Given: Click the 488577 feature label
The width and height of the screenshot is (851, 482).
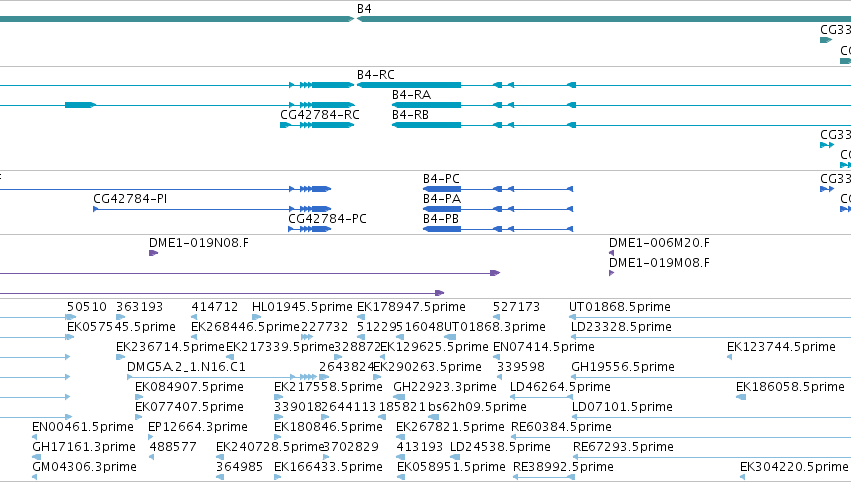Looking at the screenshot, I should (x=173, y=448).
